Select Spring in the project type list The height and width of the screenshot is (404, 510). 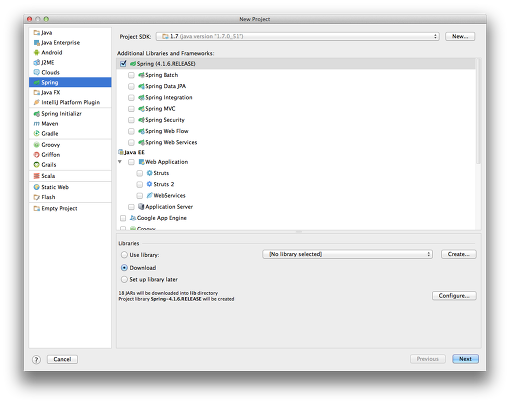70,82
